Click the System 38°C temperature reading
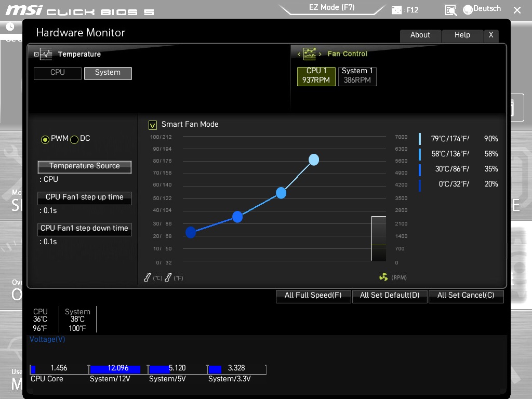This screenshot has height=399, width=532. [77, 320]
